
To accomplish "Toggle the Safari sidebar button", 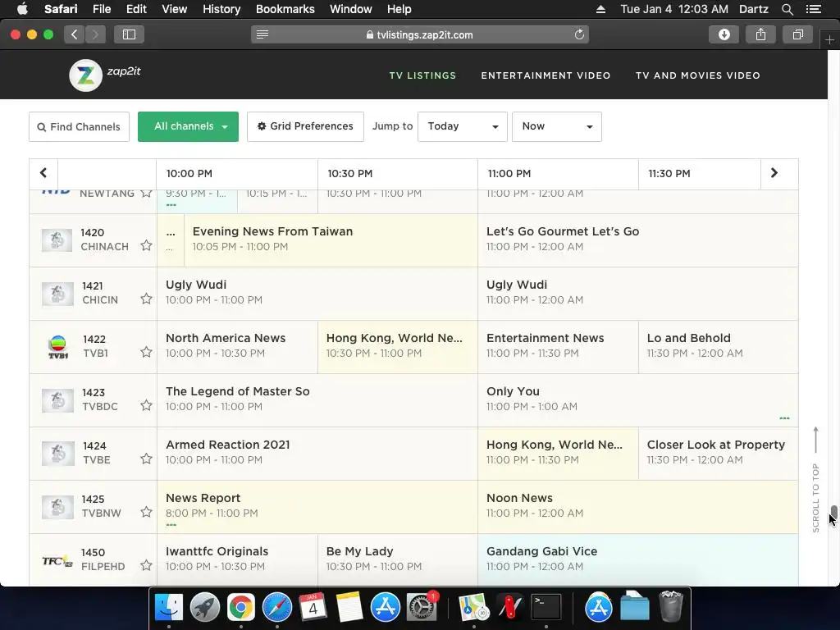I will (129, 34).
